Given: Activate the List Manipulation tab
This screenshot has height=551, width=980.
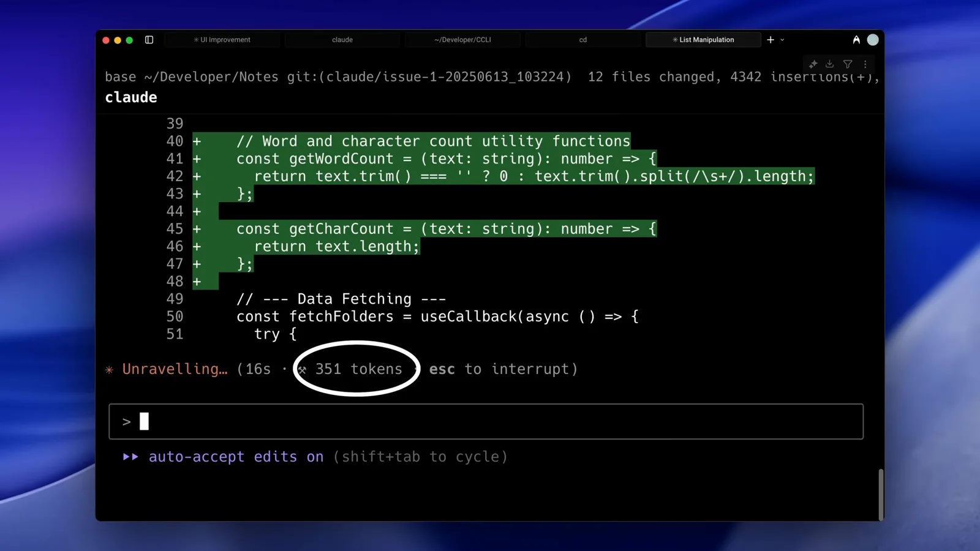Looking at the screenshot, I should coord(703,40).
